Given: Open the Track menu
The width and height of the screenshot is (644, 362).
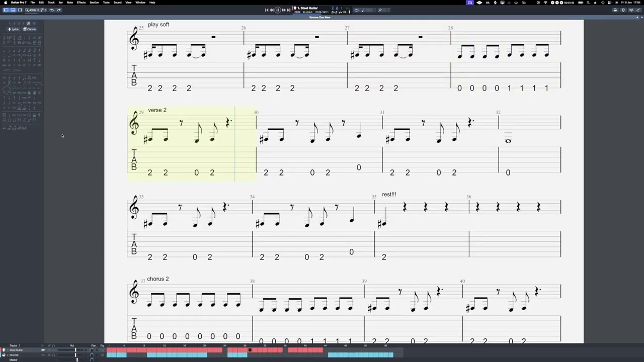Looking at the screenshot, I should click(51, 3).
